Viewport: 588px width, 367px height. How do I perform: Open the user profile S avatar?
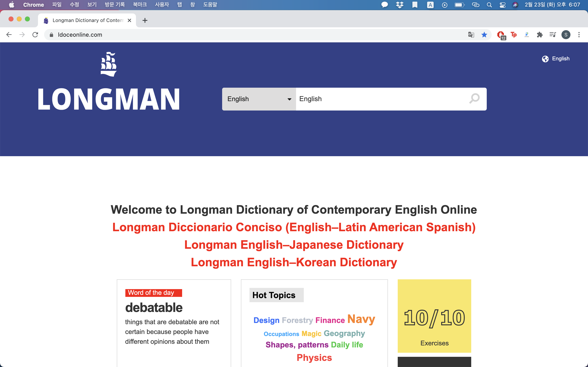pos(566,35)
